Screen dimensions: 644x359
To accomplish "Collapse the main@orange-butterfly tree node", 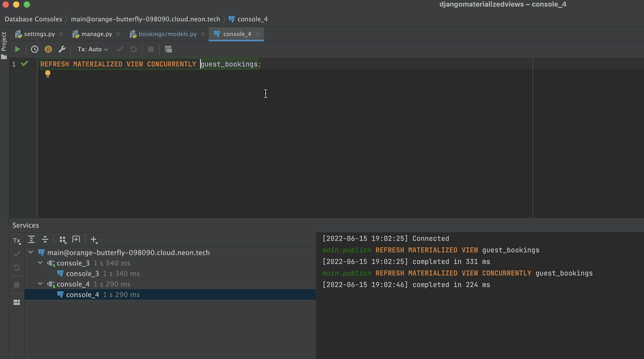I will coord(31,252).
